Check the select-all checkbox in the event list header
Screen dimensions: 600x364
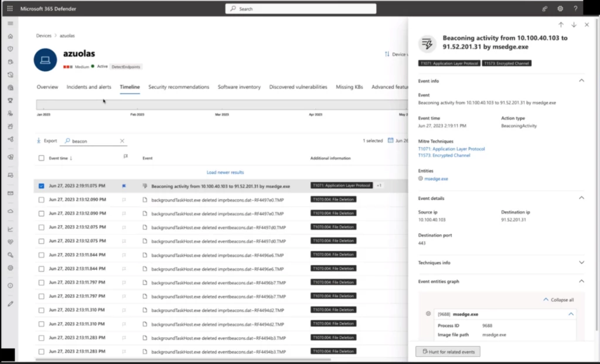40,157
